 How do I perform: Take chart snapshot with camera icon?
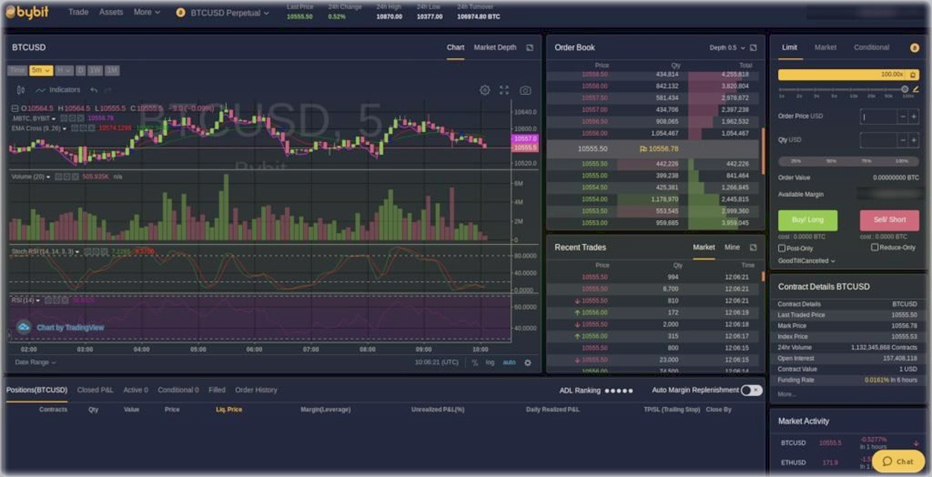(525, 90)
